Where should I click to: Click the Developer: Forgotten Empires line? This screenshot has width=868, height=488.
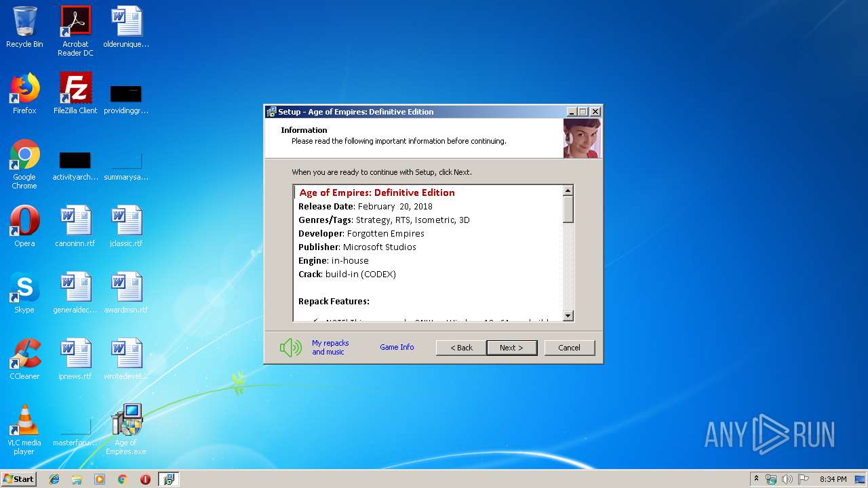click(x=361, y=233)
